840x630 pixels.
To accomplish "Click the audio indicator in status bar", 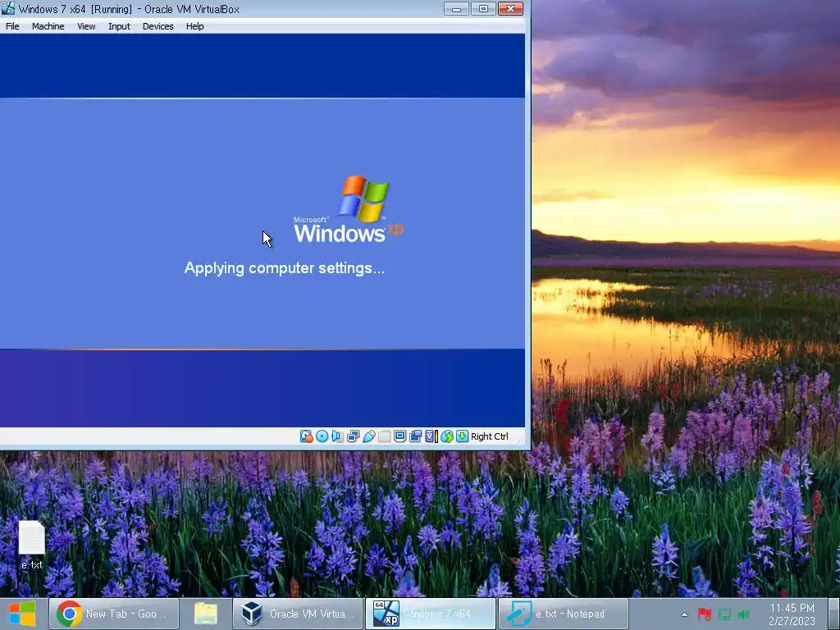I will [337, 436].
